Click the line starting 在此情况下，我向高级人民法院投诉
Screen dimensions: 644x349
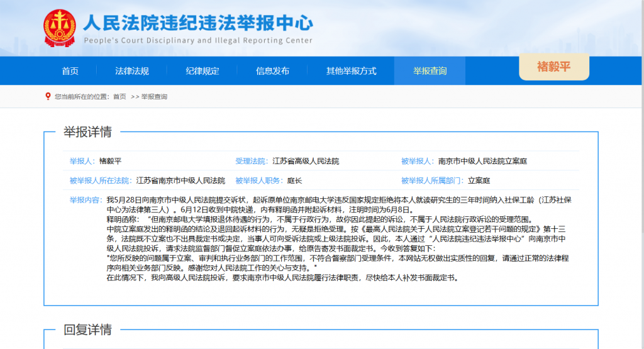point(282,278)
